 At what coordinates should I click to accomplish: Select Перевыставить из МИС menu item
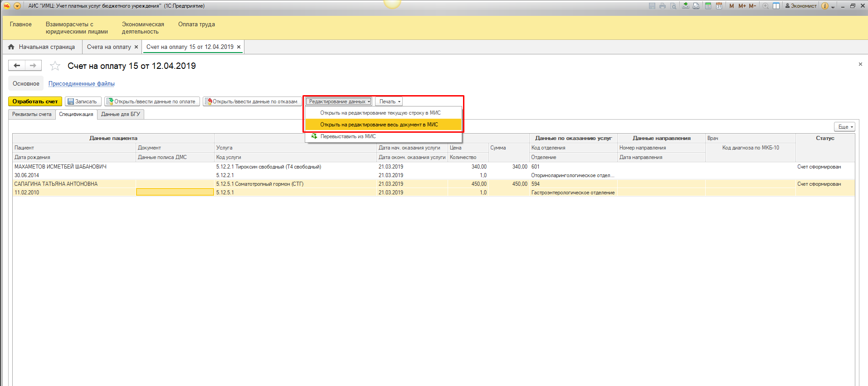point(348,136)
